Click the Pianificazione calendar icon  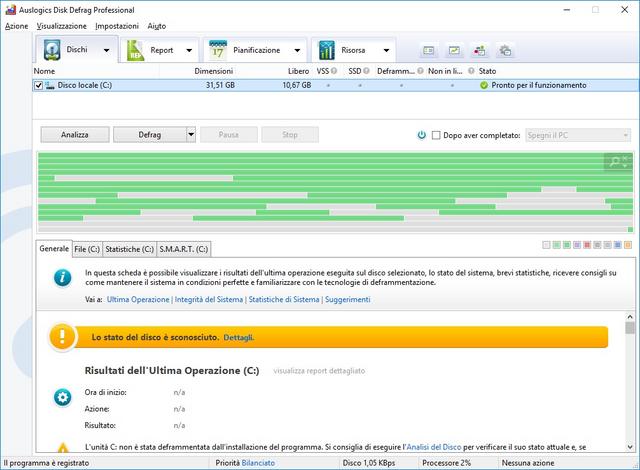point(218,50)
